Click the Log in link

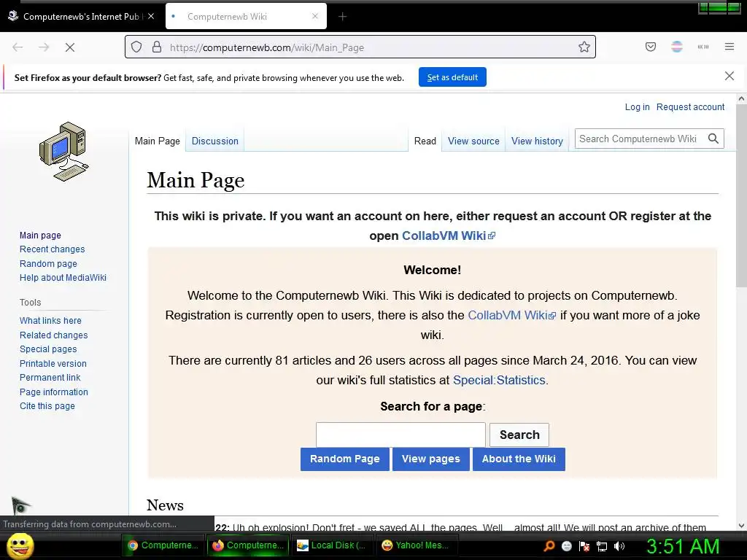[637, 107]
